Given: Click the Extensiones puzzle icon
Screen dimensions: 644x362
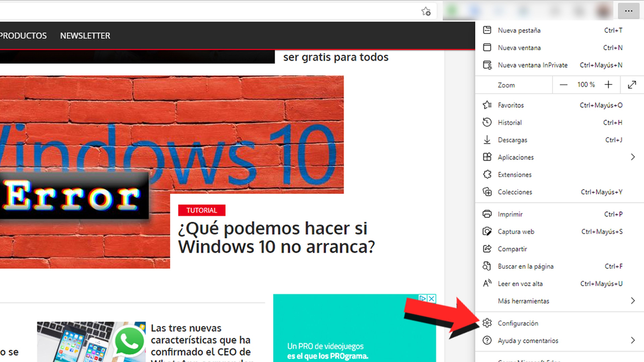Looking at the screenshot, I should (487, 174).
